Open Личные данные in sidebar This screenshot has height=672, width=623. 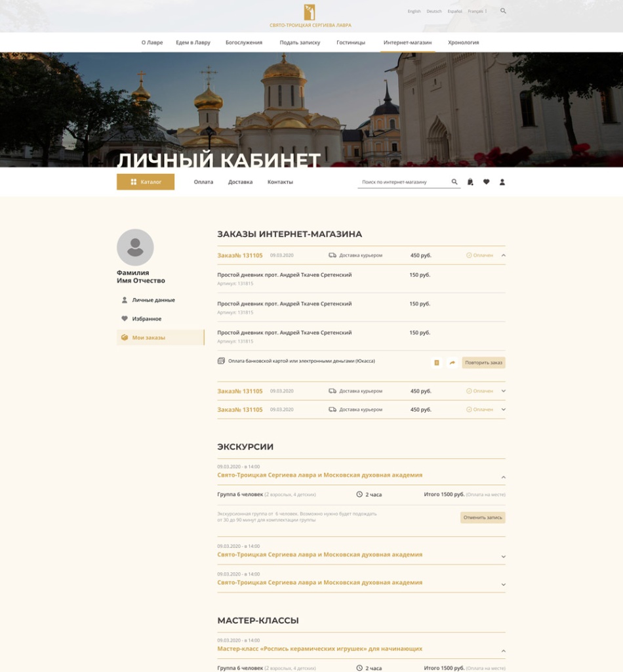pyautogui.click(x=153, y=300)
